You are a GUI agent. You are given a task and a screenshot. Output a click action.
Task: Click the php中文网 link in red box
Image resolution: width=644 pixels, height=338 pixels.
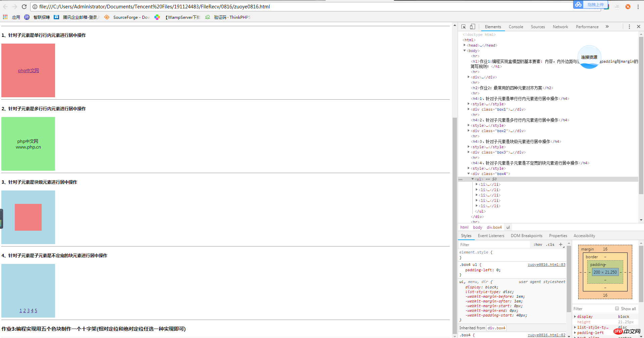click(28, 70)
